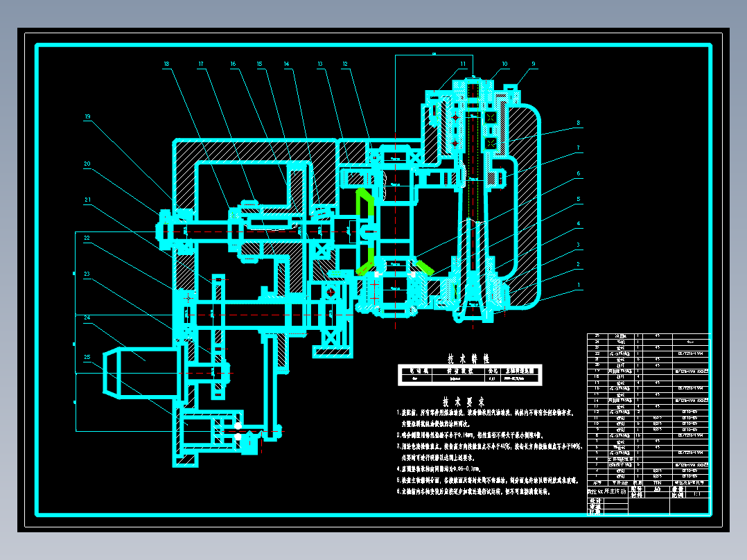Screen dimensions: 747x560
Task: Click the technical characteristics table under 技术特性
Action: (x=470, y=375)
